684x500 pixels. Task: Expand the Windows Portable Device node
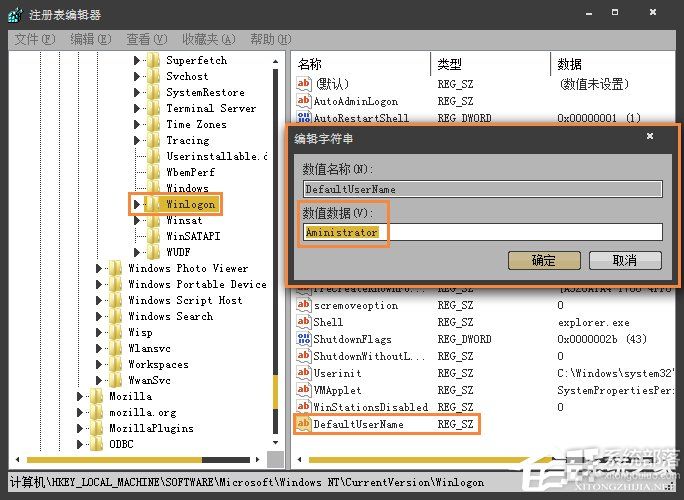99,284
